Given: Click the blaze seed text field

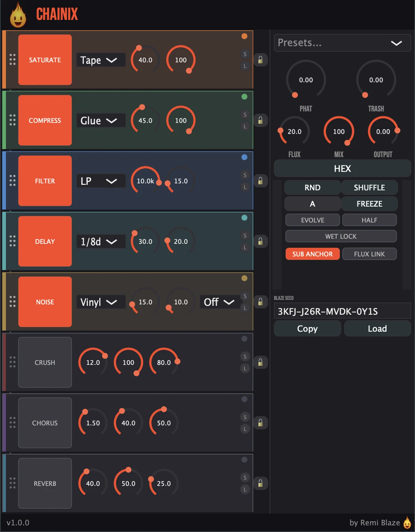Looking at the screenshot, I should tap(342, 311).
